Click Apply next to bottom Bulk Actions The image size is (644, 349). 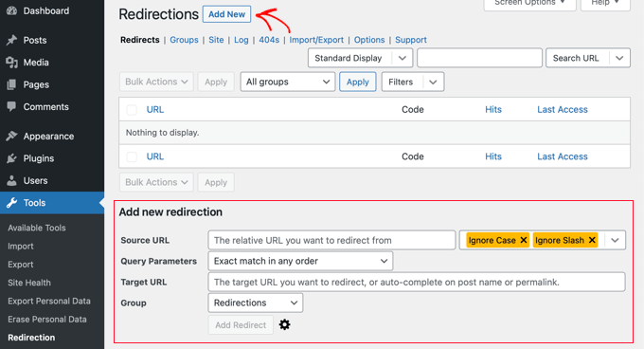click(x=216, y=182)
